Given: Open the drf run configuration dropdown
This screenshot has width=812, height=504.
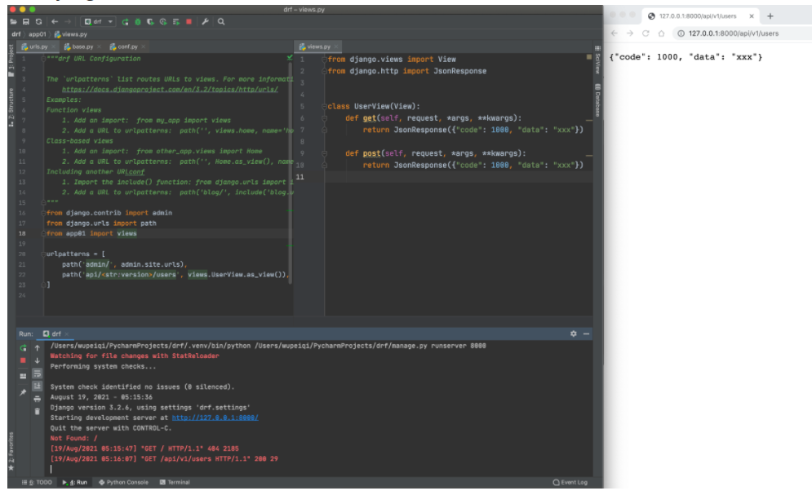Looking at the screenshot, I should coord(99,22).
